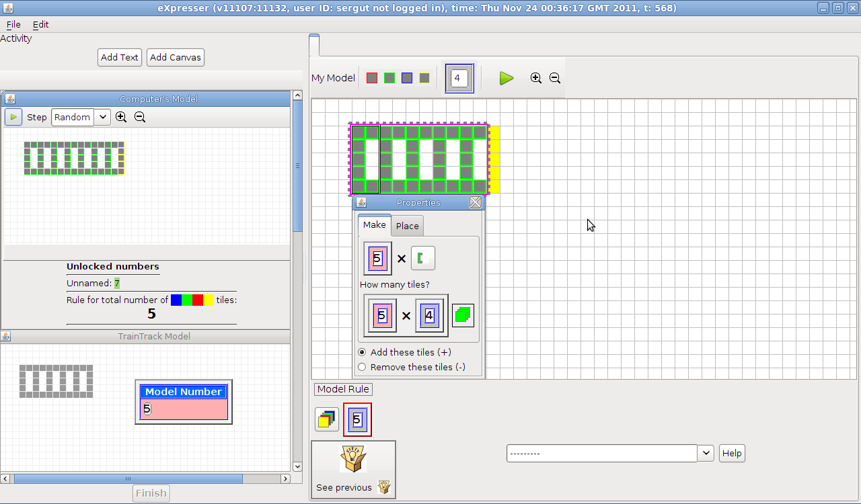
Task: Click the Add Text button
Action: 119,57
